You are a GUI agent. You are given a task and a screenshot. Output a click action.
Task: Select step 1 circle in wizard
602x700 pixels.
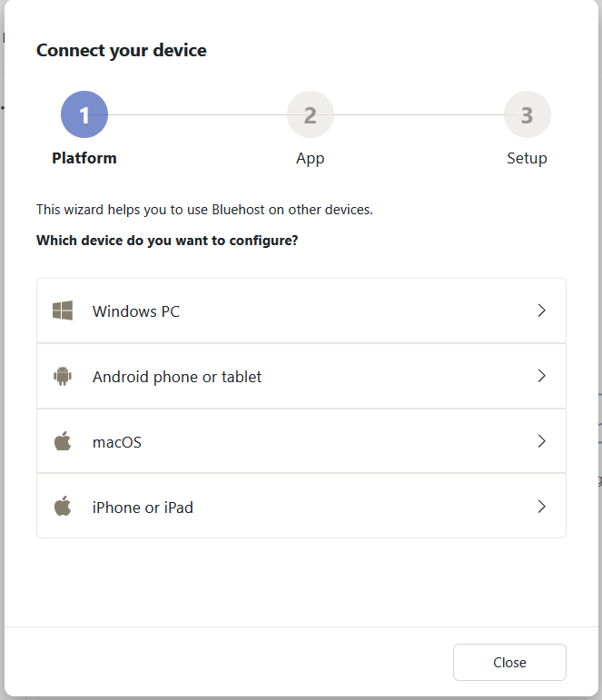point(84,115)
